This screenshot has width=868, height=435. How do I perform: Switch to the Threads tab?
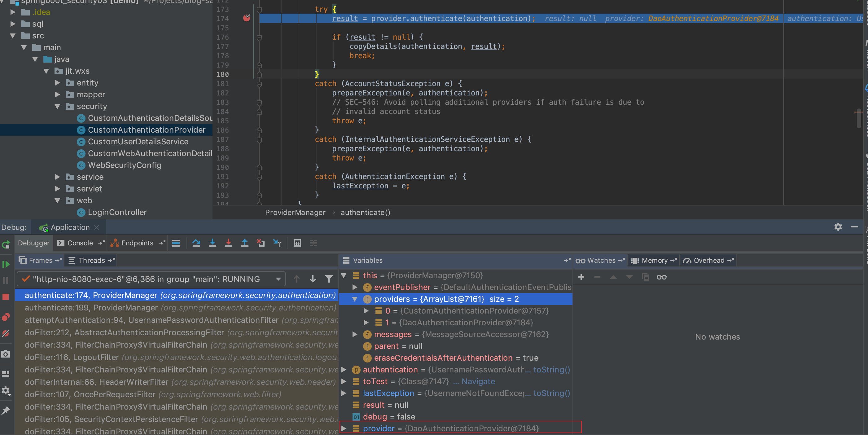pos(91,260)
